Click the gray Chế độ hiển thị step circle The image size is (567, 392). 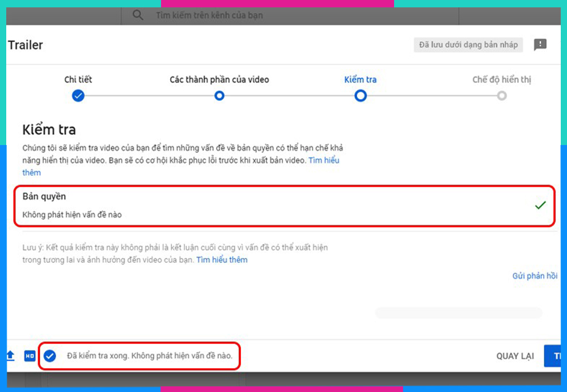(x=502, y=96)
